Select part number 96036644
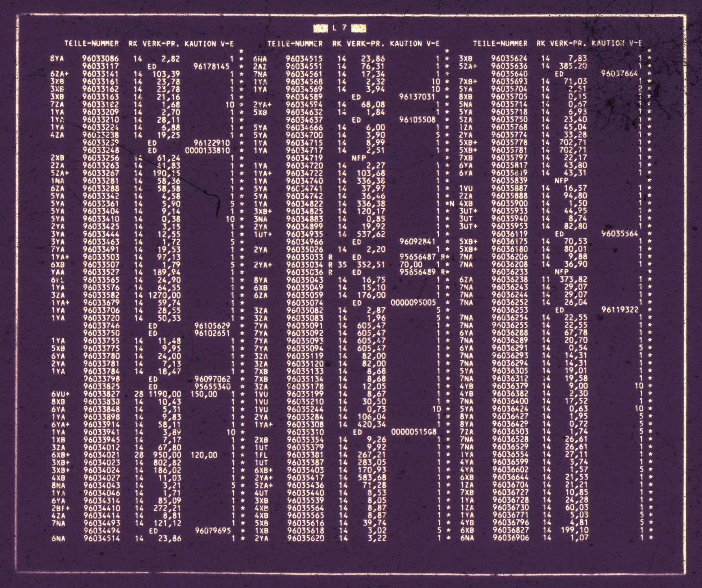Screen dimensions: 702x588 pyautogui.click(x=511, y=478)
